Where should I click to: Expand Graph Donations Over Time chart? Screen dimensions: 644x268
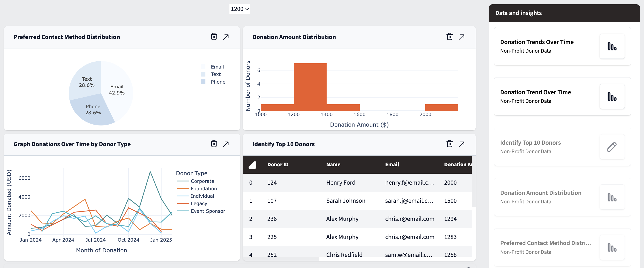pos(226,144)
